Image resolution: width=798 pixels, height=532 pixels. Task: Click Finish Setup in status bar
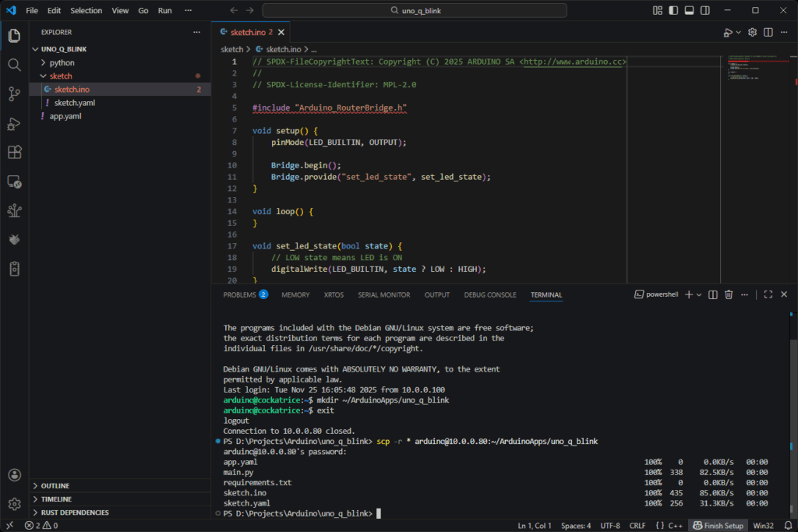tap(719, 525)
